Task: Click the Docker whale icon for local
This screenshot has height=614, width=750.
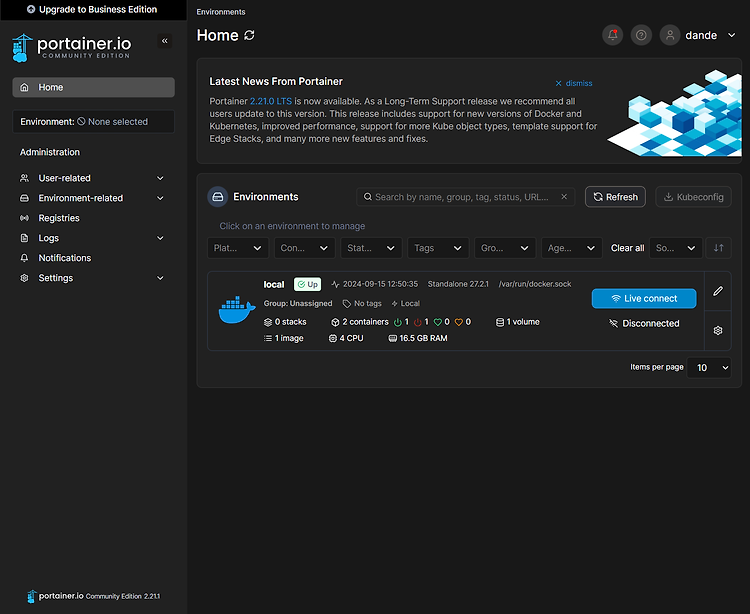Action: click(237, 310)
